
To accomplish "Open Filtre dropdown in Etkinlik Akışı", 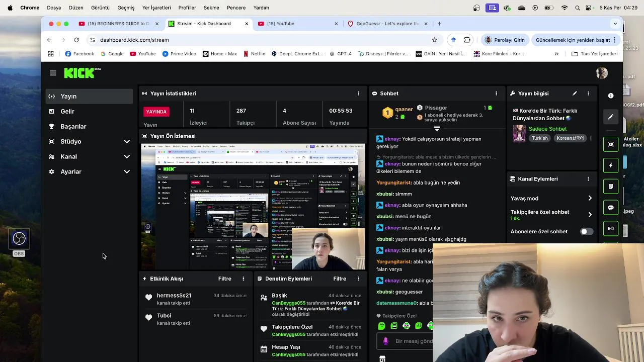I will point(225,279).
